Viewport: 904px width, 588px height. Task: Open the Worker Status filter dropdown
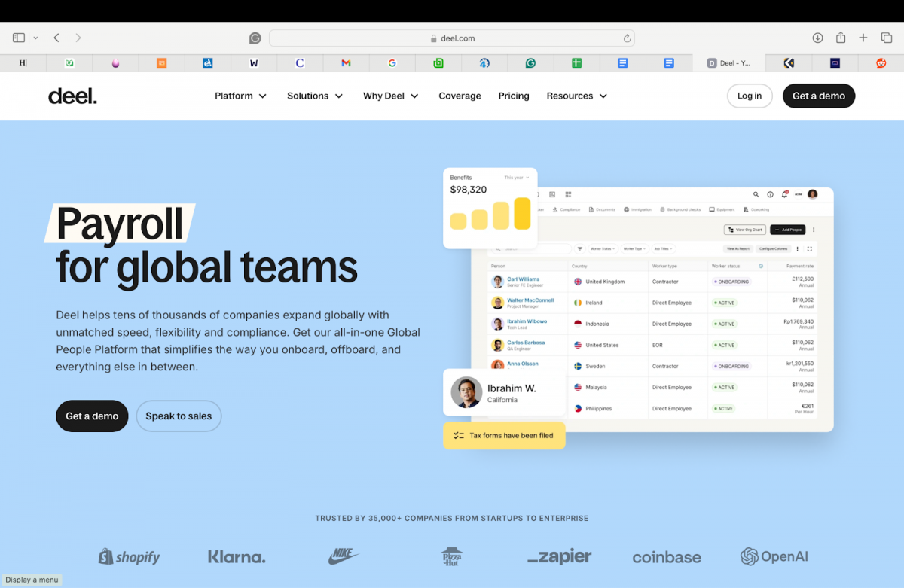tap(603, 248)
